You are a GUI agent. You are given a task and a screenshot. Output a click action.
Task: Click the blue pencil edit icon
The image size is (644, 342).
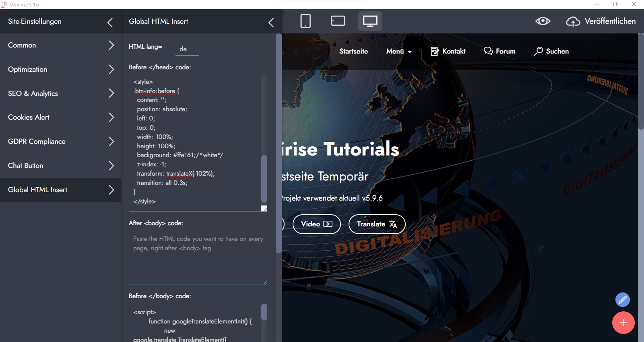622,300
